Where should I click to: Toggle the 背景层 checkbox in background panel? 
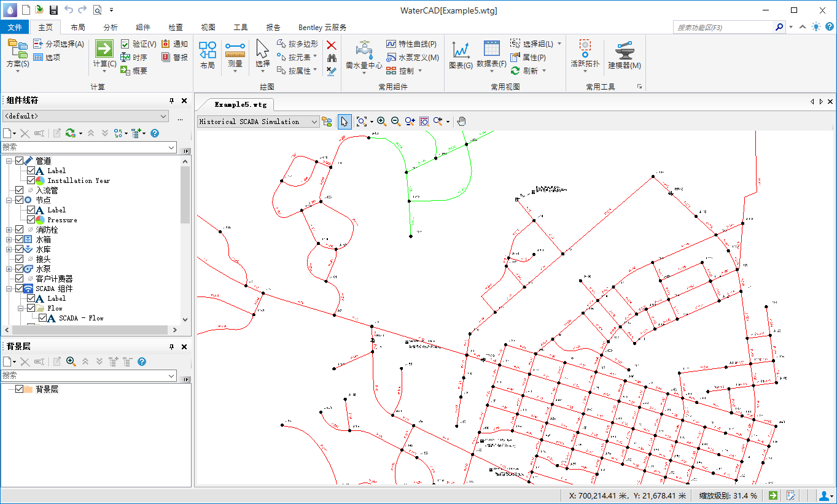20,389
